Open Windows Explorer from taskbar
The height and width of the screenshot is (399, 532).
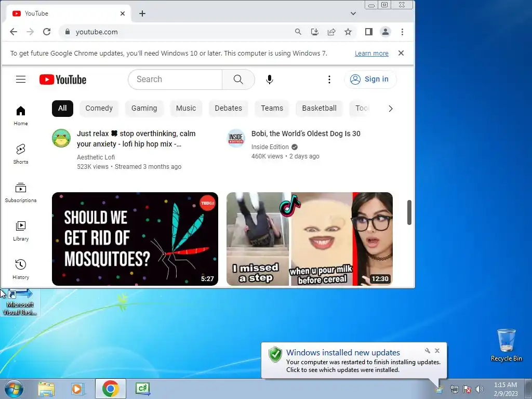pyautogui.click(x=46, y=389)
